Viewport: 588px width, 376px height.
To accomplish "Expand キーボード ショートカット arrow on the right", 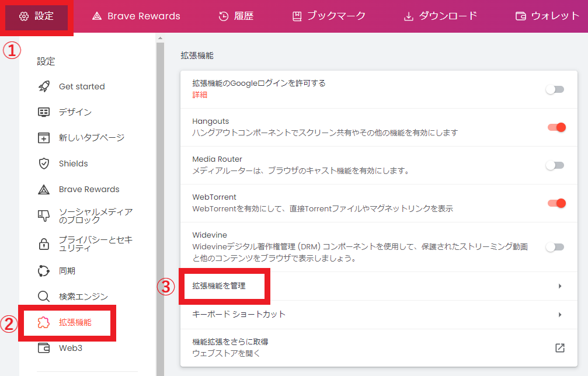I will click(560, 315).
